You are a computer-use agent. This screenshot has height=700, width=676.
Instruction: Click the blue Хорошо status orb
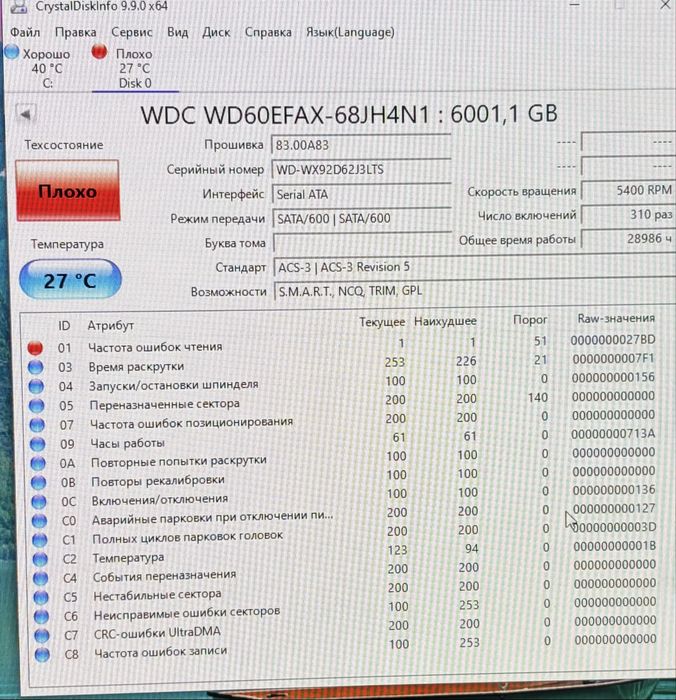[12, 52]
